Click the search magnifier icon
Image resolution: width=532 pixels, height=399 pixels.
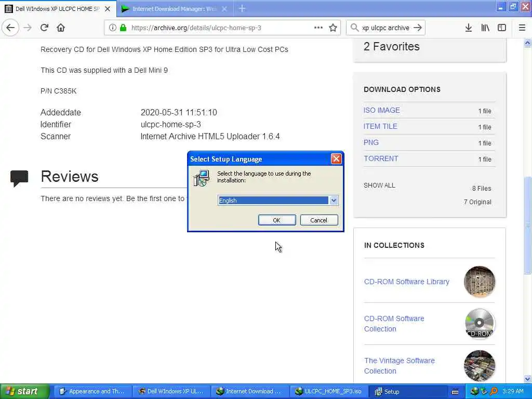354,28
